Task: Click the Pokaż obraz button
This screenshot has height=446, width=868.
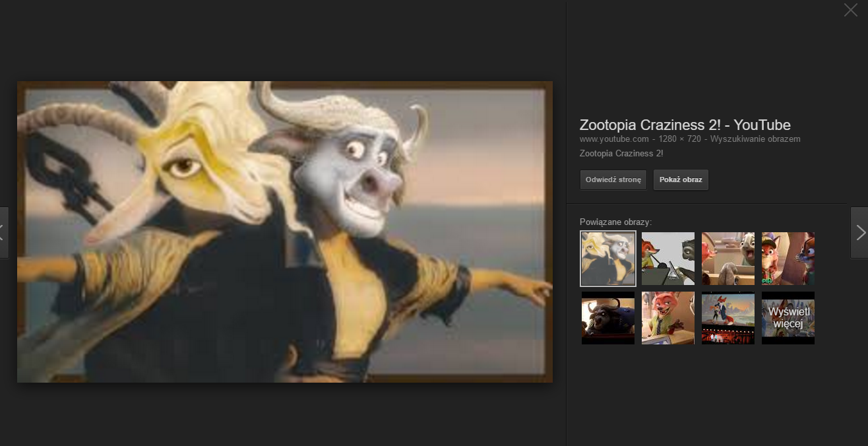Action: (x=681, y=180)
